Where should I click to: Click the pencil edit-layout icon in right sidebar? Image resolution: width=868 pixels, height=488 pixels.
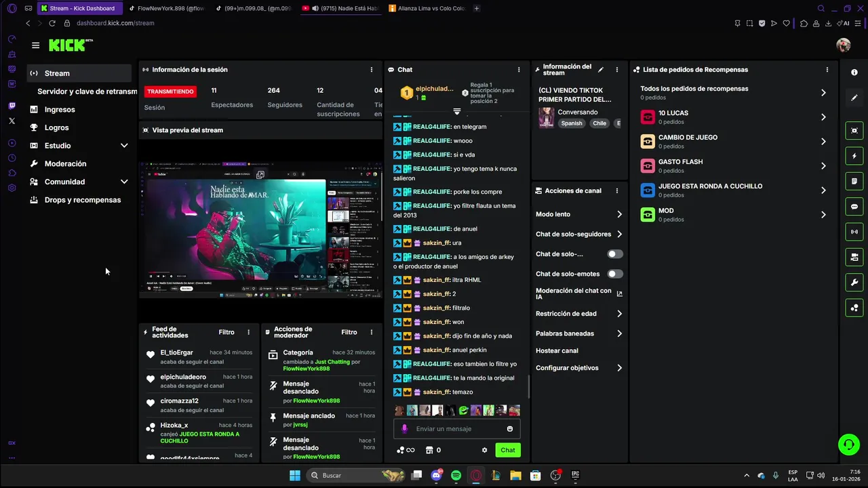pyautogui.click(x=854, y=98)
